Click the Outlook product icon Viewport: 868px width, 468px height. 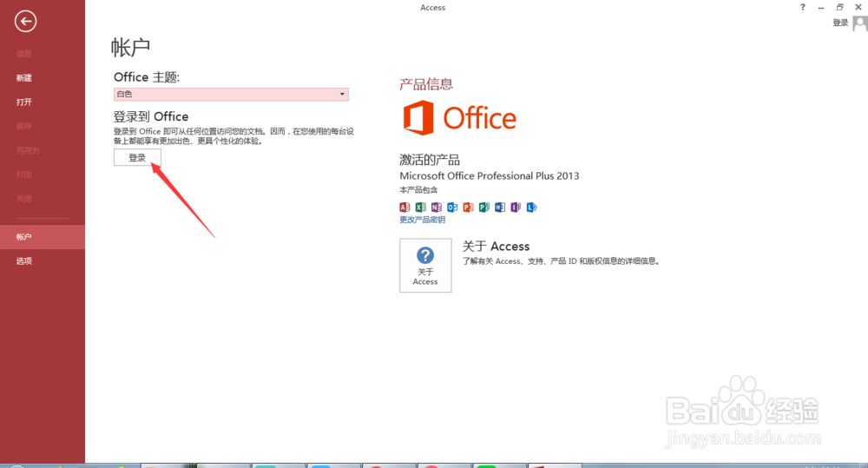[452, 208]
